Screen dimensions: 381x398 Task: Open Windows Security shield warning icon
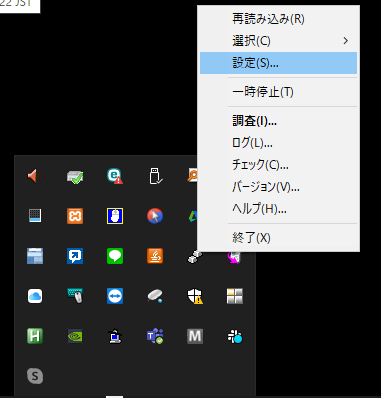point(195,296)
